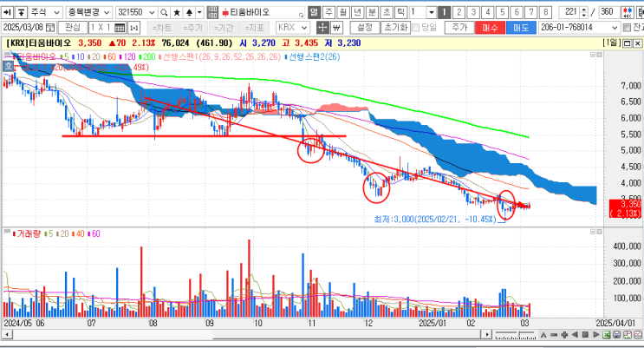Screen dimensions: 644x348
Task: Click the blue 매도 sell button
Action: (521, 28)
